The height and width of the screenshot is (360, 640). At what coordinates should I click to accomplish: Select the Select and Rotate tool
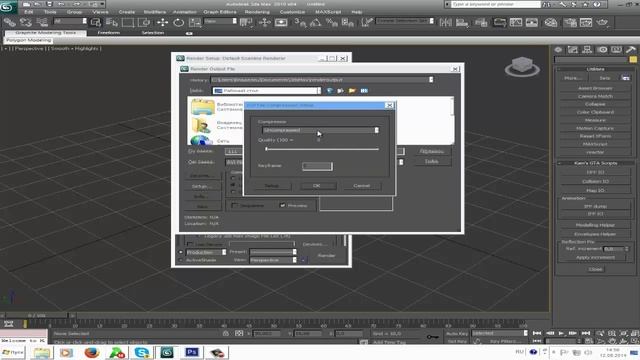178,22
